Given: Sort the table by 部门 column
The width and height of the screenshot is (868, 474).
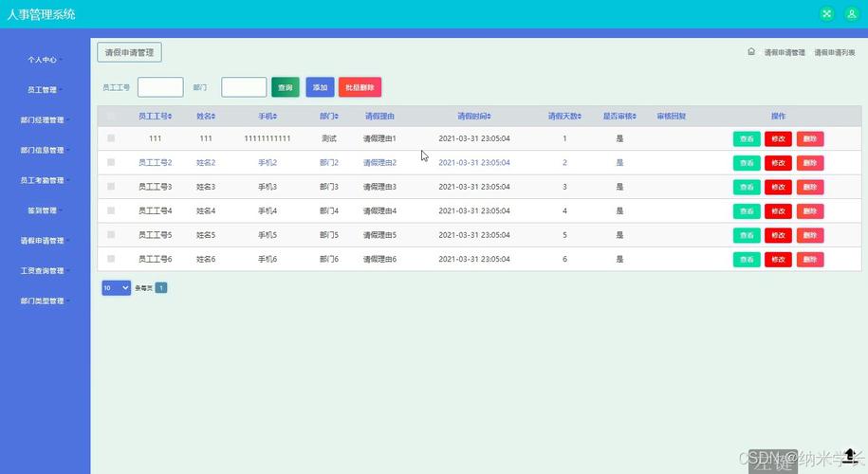Looking at the screenshot, I should coord(329,117).
